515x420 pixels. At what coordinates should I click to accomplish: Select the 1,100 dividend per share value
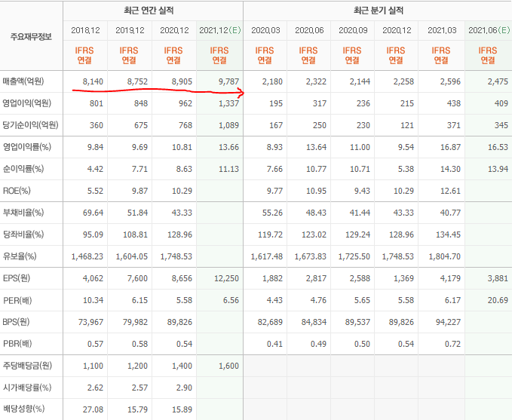tap(93, 366)
